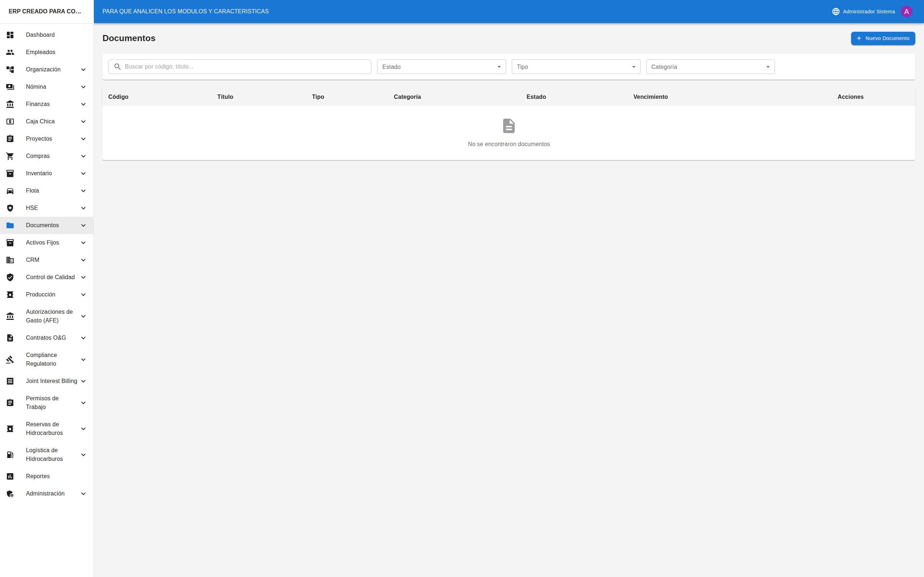Open the Nómina menu item
The height and width of the screenshot is (577, 924).
pyautogui.click(x=37, y=87)
